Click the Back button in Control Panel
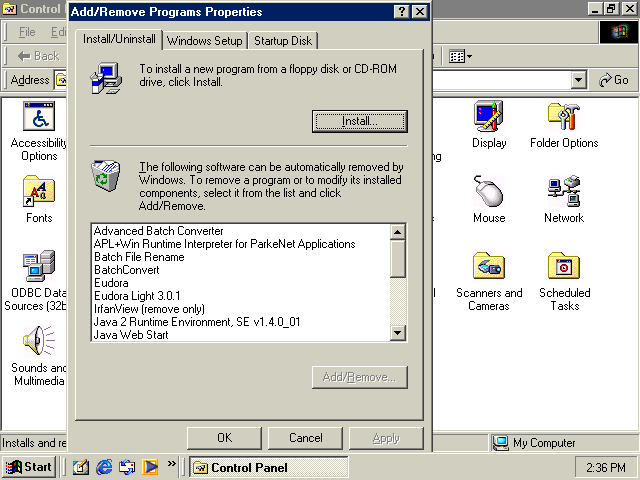This screenshot has height=480, width=640. [x=38, y=56]
